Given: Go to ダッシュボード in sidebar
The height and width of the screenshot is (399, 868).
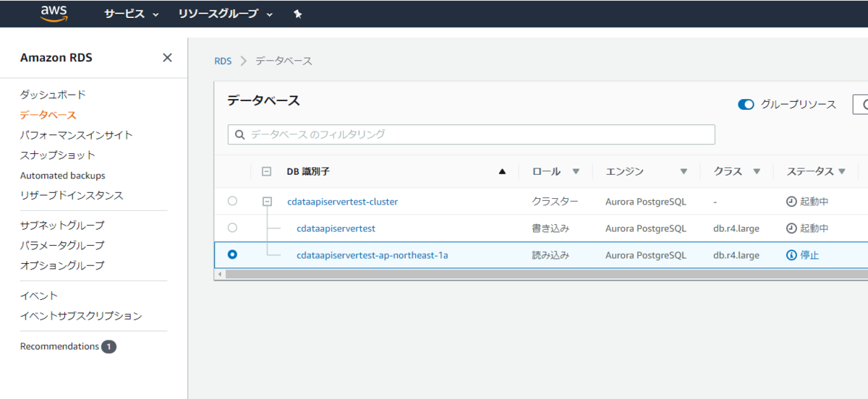Looking at the screenshot, I should coord(53,95).
